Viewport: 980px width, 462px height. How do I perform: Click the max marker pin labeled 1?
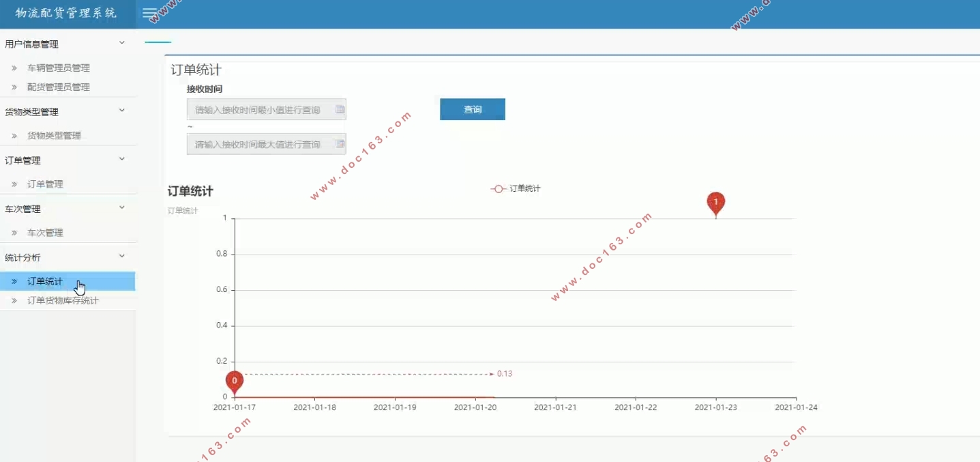pos(715,203)
